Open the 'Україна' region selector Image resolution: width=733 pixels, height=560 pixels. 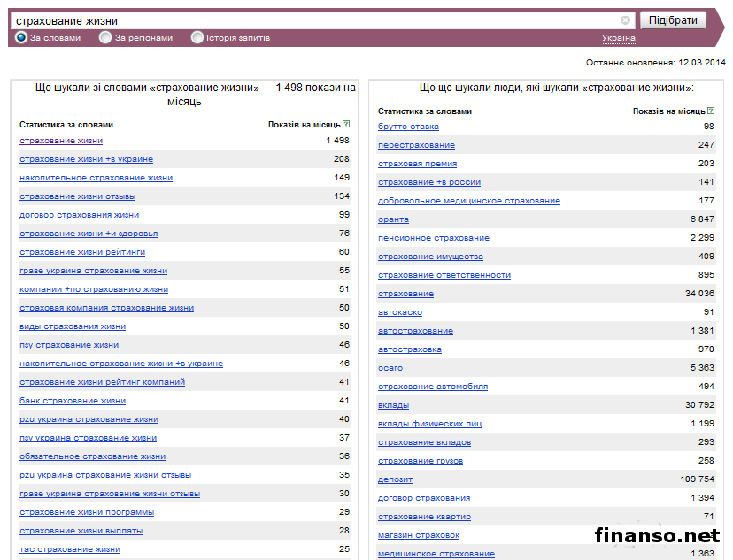pos(618,38)
